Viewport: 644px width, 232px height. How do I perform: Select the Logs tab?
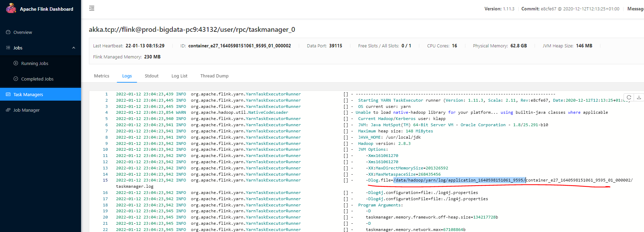pos(127,76)
